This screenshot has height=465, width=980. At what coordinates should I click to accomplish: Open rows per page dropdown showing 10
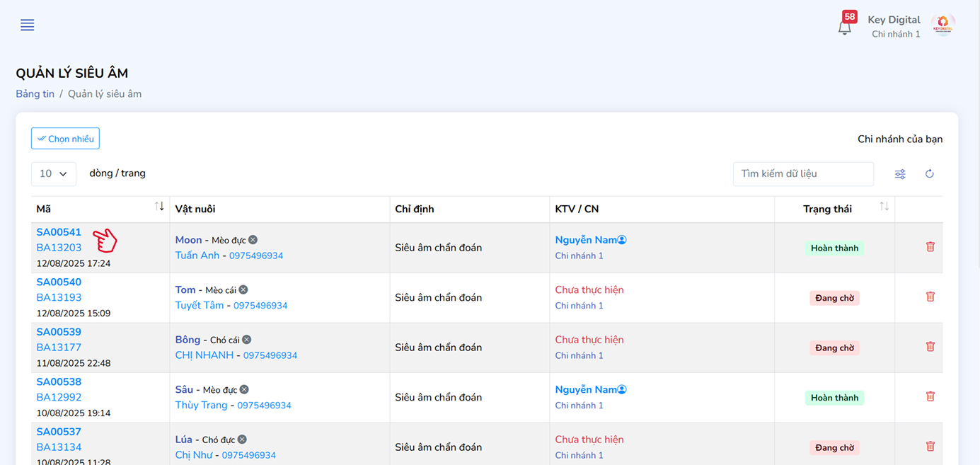coord(54,174)
